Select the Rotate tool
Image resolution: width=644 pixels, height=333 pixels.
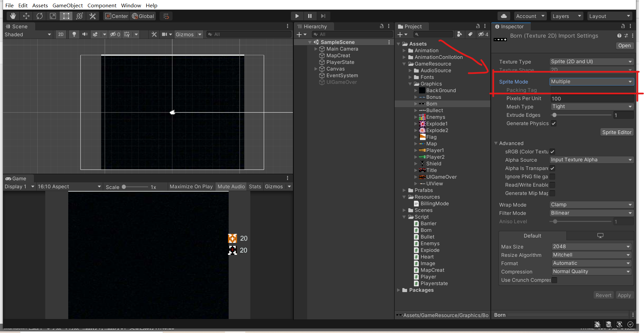coord(40,16)
